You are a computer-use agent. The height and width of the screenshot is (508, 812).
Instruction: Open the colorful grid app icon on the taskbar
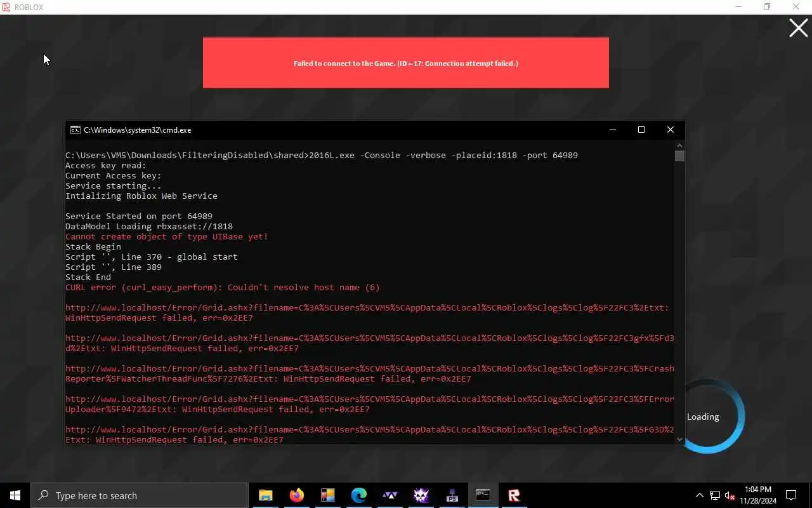[327, 495]
